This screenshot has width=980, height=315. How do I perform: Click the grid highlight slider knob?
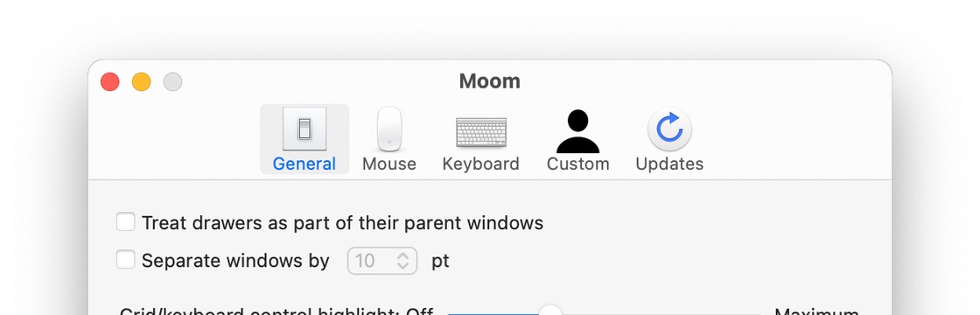click(x=550, y=311)
